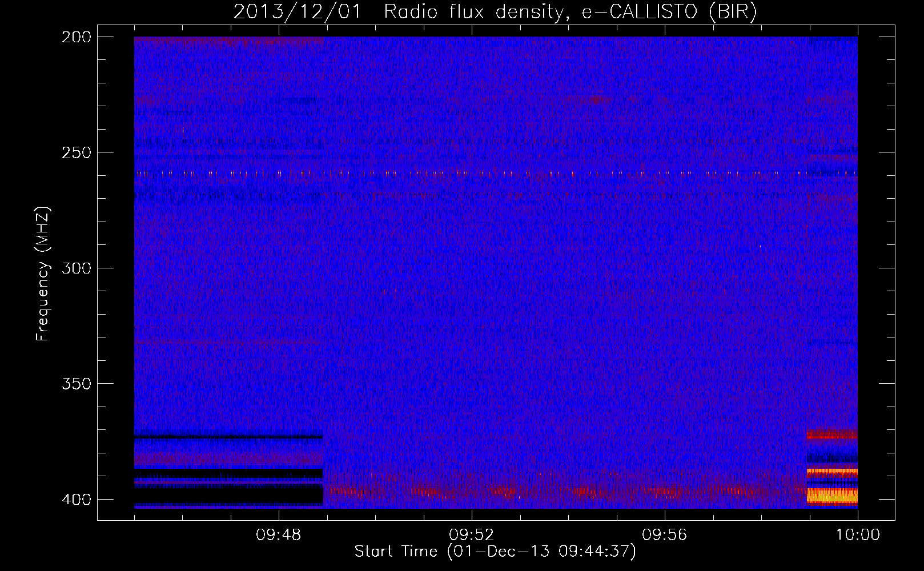Click the 400 frequency tick label
Image resolution: width=924 pixels, height=571 pixels.
(77, 499)
